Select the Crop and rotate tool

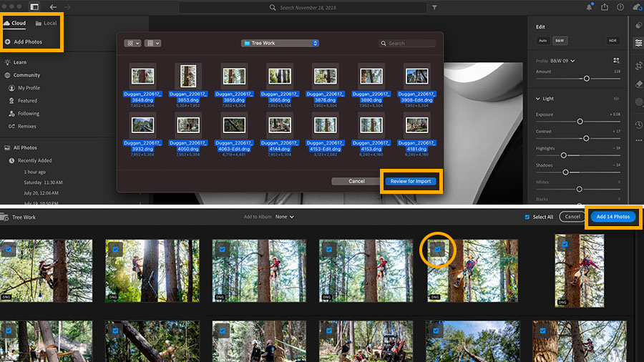[639, 66]
